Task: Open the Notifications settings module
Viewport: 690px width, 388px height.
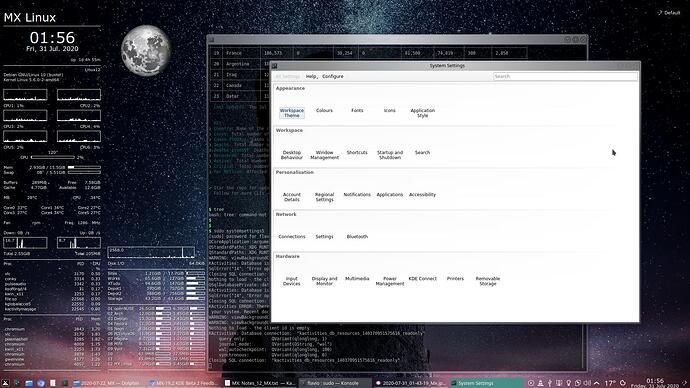Action: click(357, 194)
